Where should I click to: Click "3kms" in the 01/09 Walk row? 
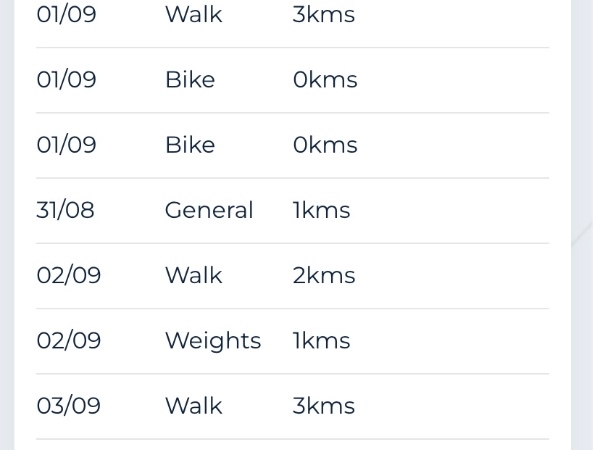[324, 16]
